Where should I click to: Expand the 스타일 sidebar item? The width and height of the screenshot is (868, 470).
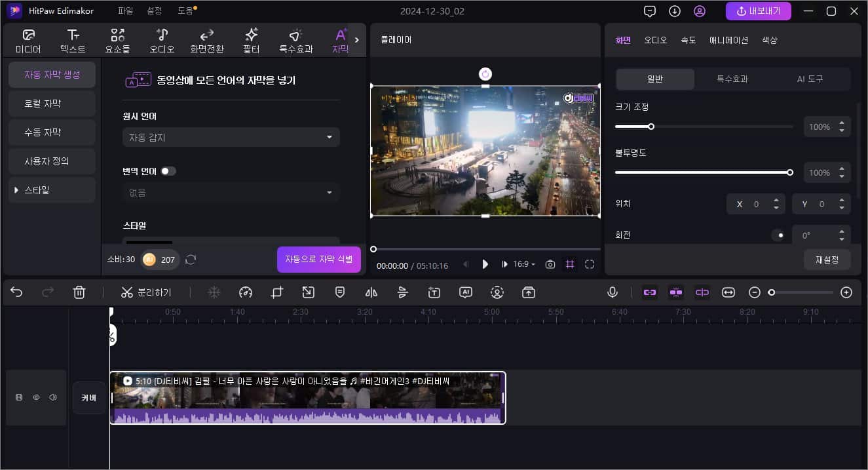(x=52, y=190)
